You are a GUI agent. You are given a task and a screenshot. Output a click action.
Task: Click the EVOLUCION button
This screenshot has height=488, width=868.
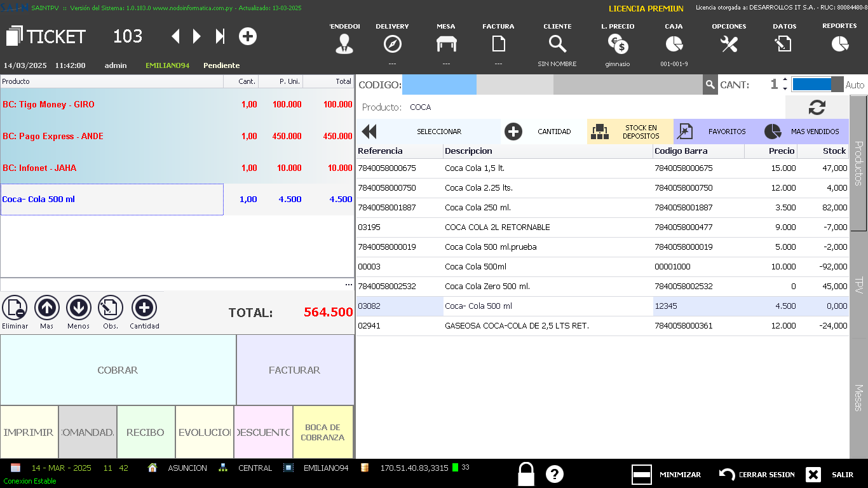coord(205,432)
